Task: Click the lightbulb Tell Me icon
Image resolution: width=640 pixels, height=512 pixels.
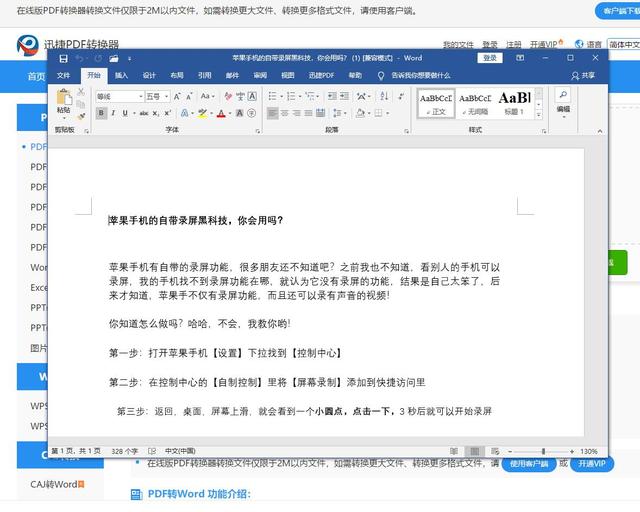Action: click(381, 76)
